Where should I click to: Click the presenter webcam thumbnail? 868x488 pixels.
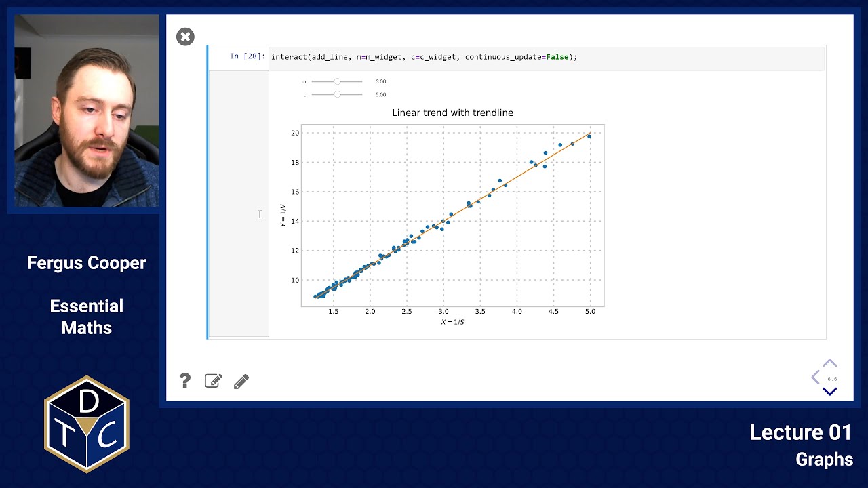coord(87,110)
